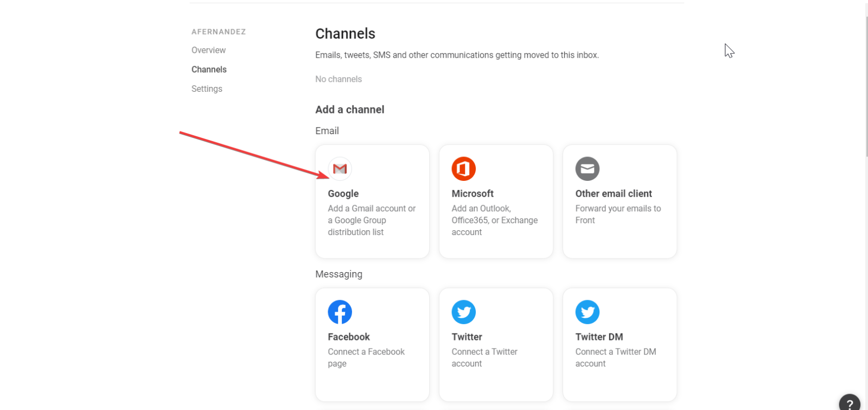The height and width of the screenshot is (410, 868).
Task: Click the Gmail icon on Google card
Action: (340, 169)
